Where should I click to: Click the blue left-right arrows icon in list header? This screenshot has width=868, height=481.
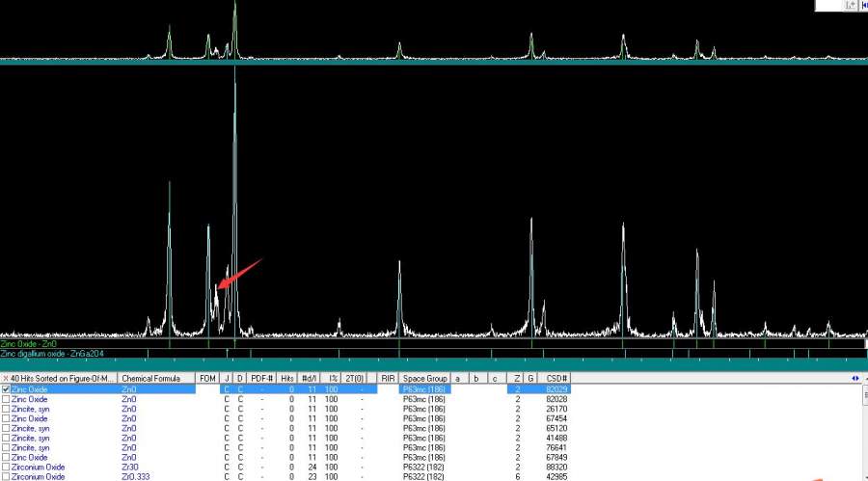tap(855, 379)
